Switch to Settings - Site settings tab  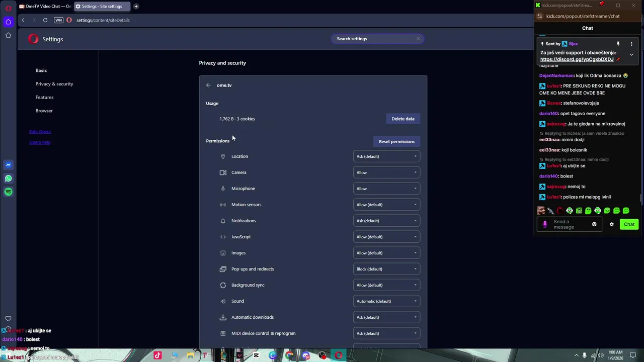click(102, 7)
